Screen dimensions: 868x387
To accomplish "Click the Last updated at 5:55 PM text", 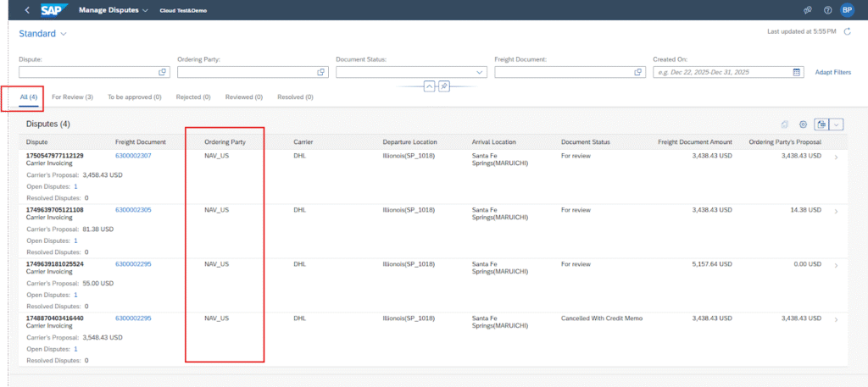I will coord(802,31).
